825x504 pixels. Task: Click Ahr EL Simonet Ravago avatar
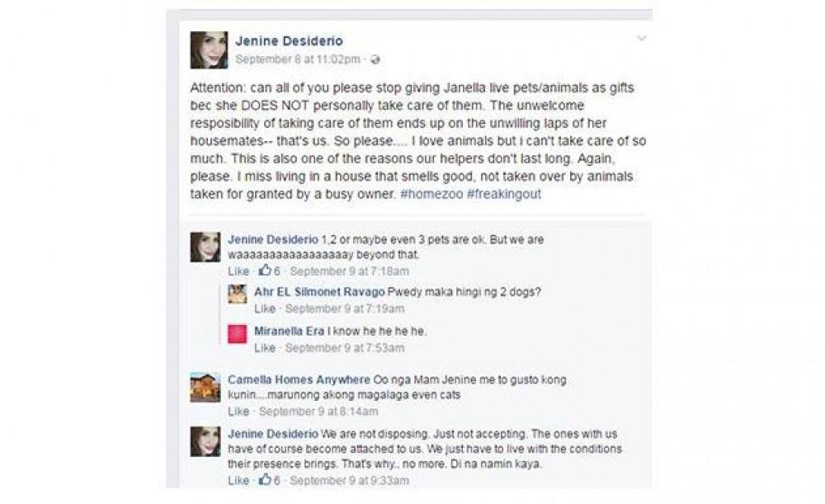[238, 294]
